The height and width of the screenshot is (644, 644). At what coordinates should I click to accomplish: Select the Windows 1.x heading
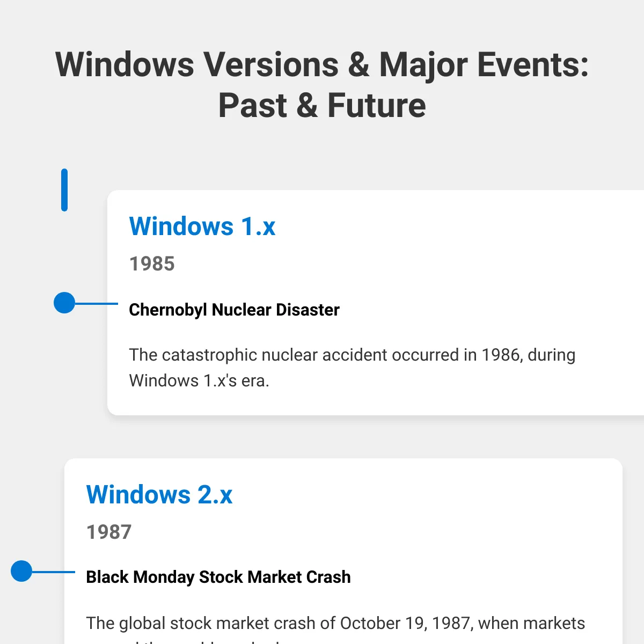pos(202,226)
